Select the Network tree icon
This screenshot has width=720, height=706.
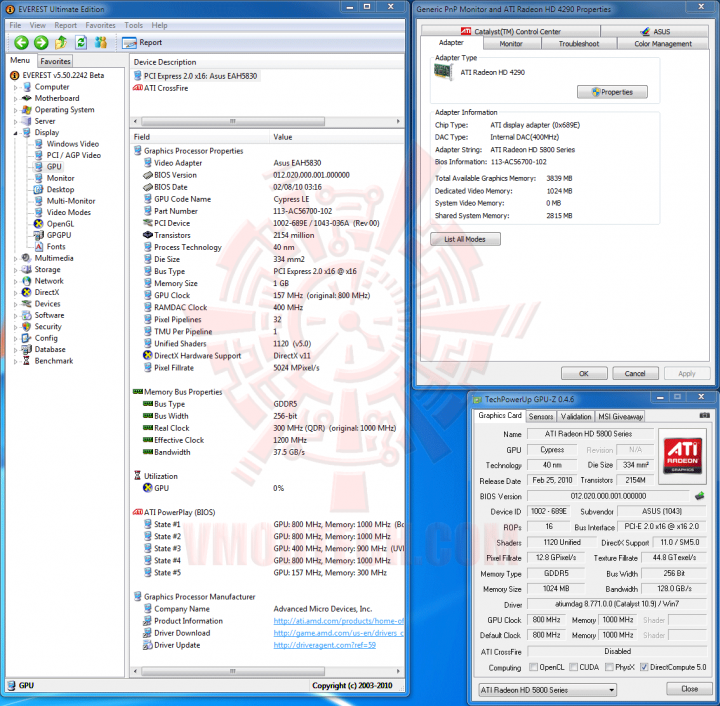[27, 281]
